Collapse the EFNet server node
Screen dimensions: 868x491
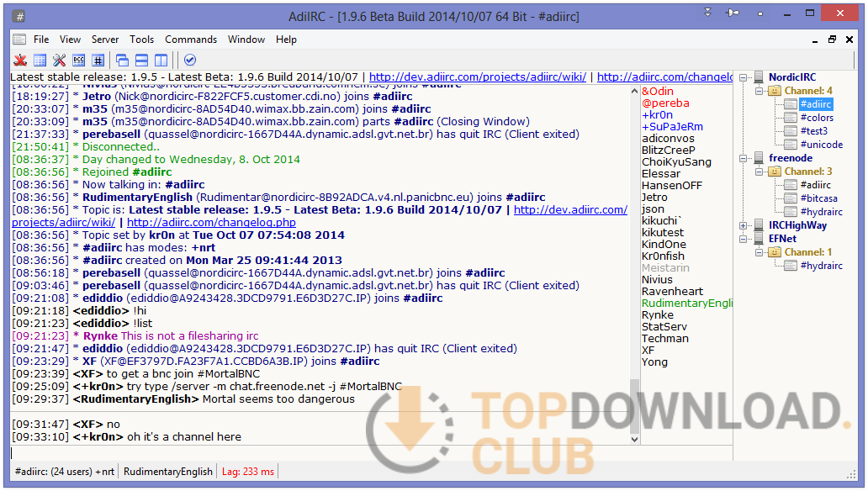pyautogui.click(x=743, y=239)
